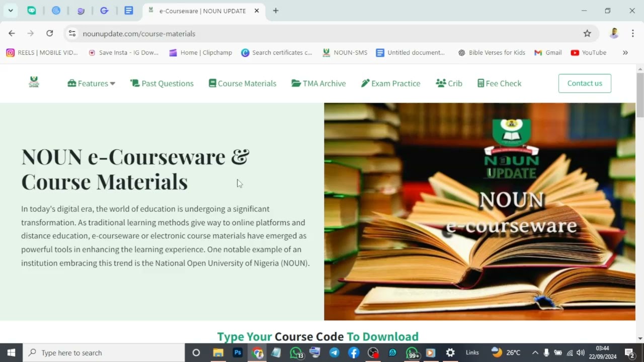Click the 'NOUN e-Courseware & Course Materials' heading

pos(135,169)
